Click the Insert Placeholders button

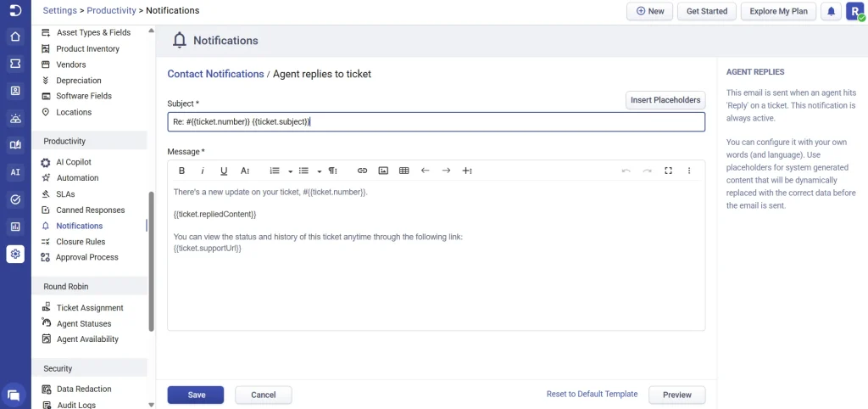(665, 100)
